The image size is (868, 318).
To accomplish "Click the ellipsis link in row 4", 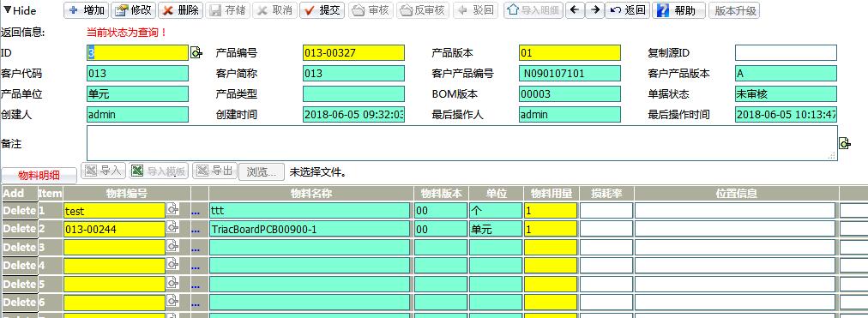I will 195,267.
